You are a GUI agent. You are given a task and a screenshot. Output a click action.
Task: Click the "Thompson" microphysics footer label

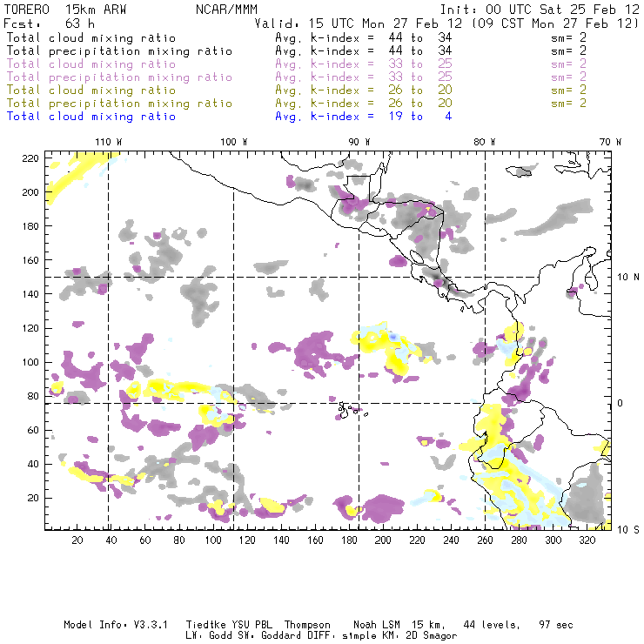[x=307, y=625]
